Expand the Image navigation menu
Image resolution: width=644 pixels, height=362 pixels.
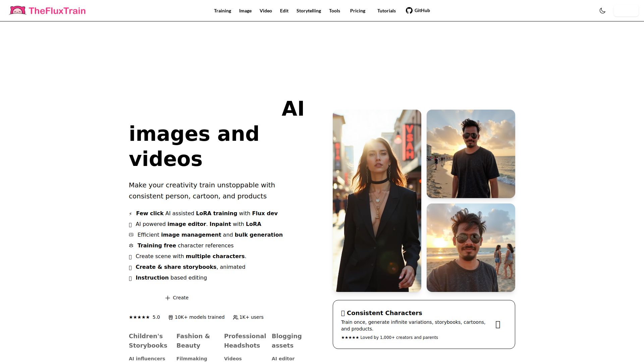245,11
